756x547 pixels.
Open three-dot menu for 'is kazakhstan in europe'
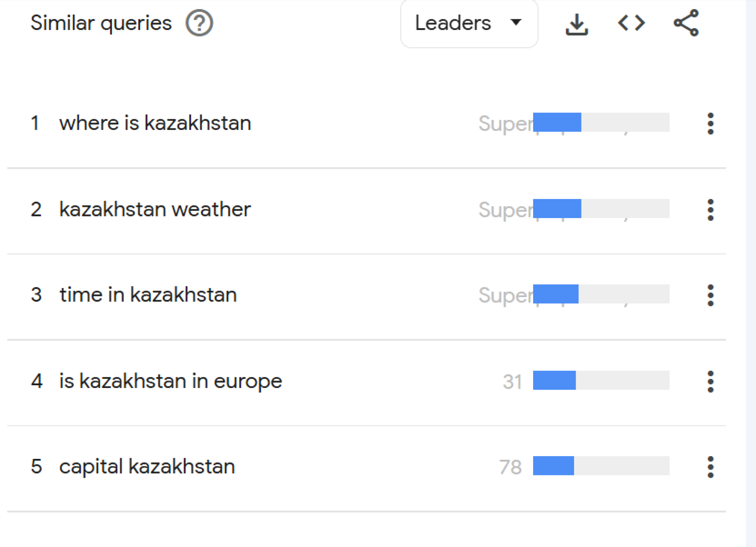[710, 381]
